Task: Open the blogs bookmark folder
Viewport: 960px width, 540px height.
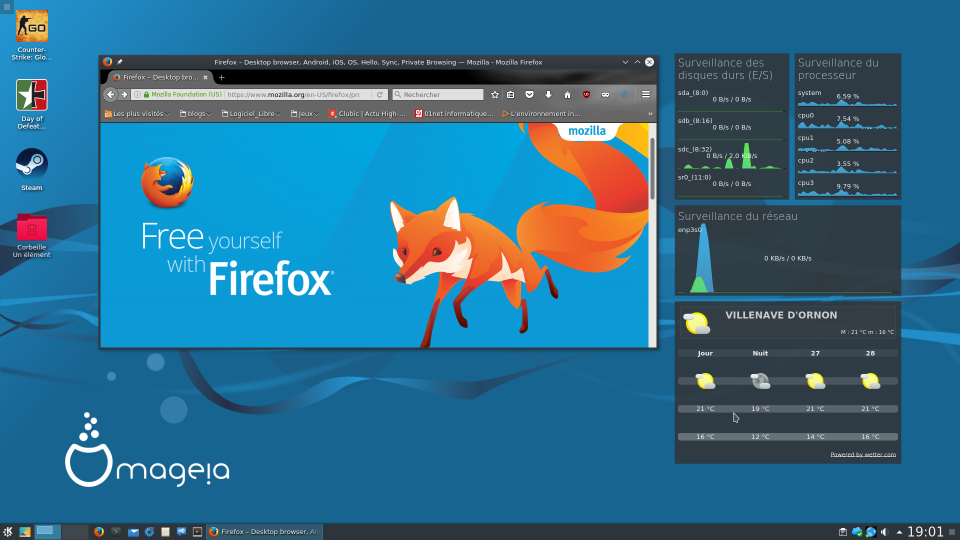Action: click(195, 113)
